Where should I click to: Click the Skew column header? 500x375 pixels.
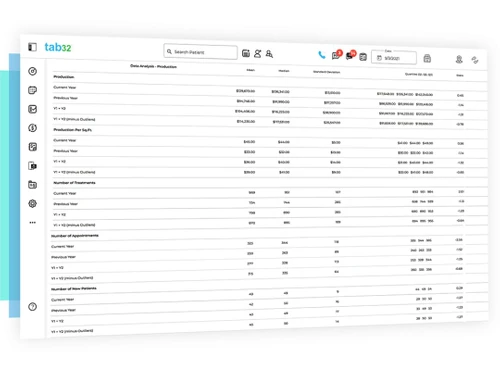coord(460,75)
